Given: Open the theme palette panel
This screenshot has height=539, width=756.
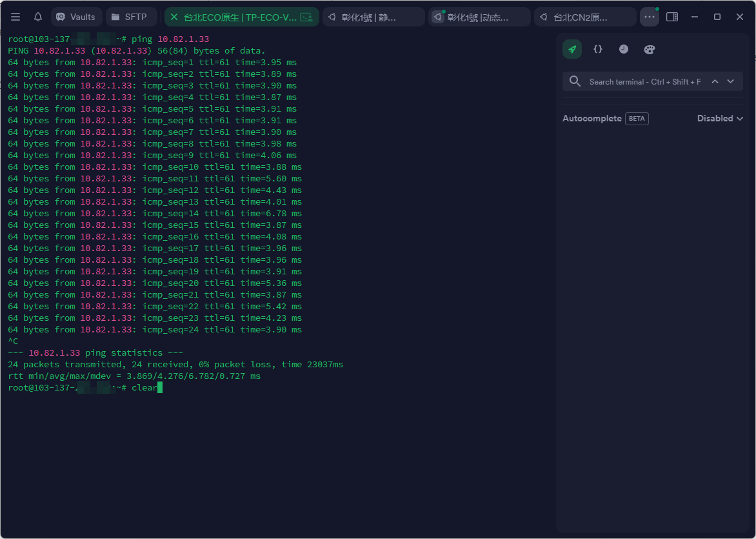Looking at the screenshot, I should [x=650, y=49].
